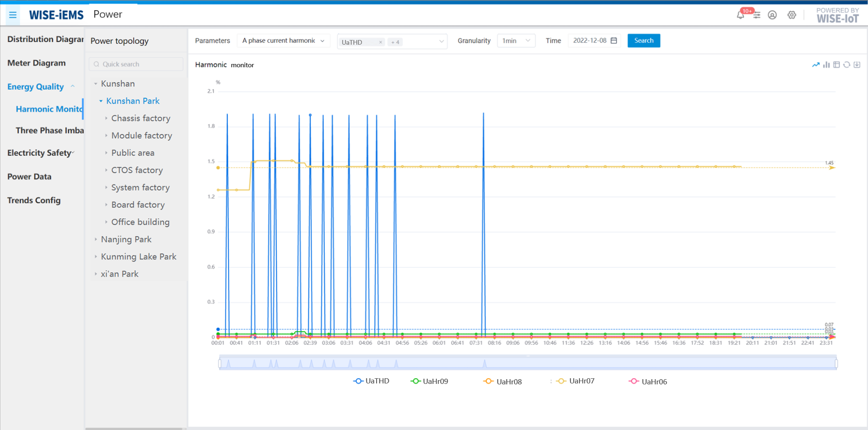Select Board factory in topology
Image resolution: width=868 pixels, height=430 pixels.
point(138,205)
